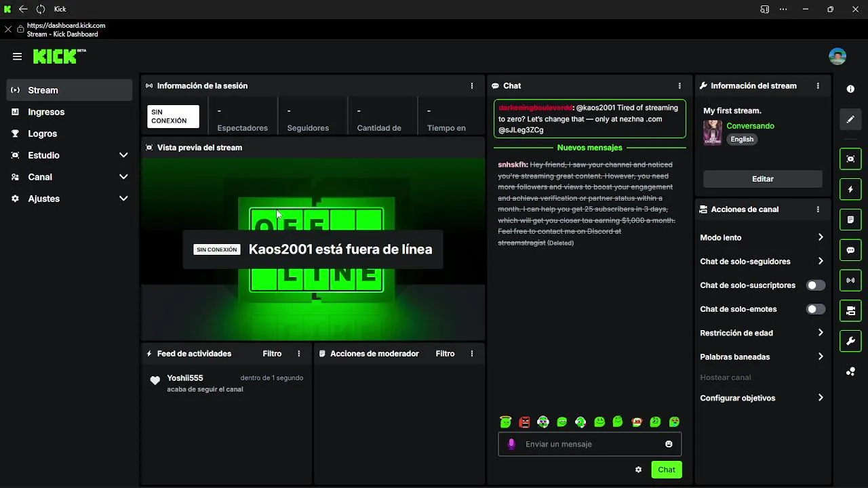Click the stream category thumbnail image
The width and height of the screenshot is (868, 488).
713,133
